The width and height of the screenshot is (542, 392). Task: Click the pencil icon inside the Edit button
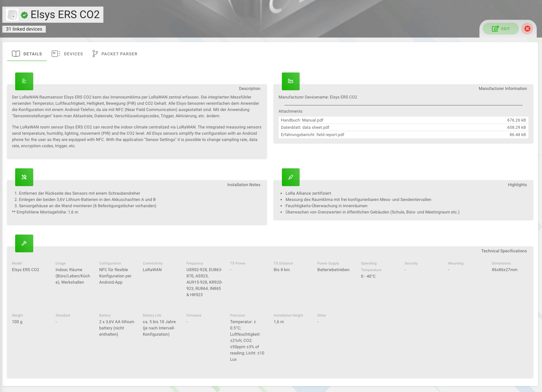495,29
